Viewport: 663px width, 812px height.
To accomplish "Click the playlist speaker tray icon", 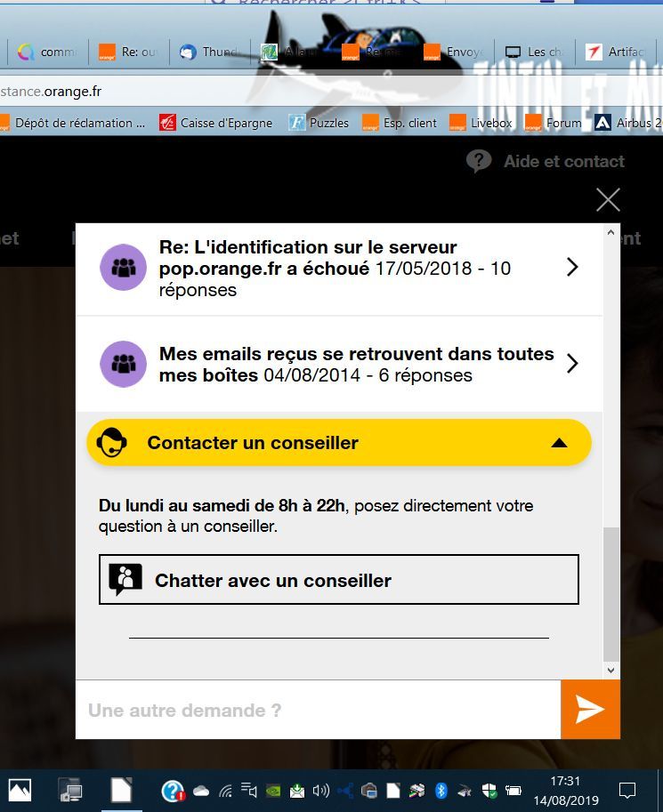I will (249, 791).
